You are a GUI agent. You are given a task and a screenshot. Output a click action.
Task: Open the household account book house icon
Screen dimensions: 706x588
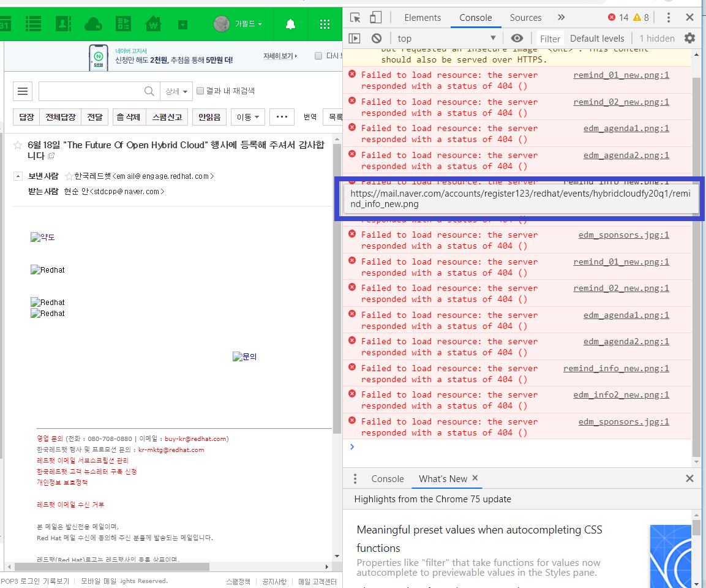[x=153, y=23]
